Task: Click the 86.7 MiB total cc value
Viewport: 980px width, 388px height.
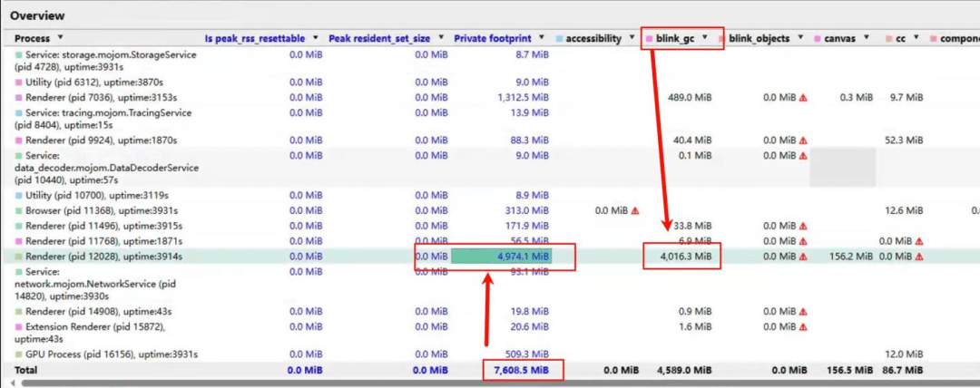Action: (x=903, y=370)
